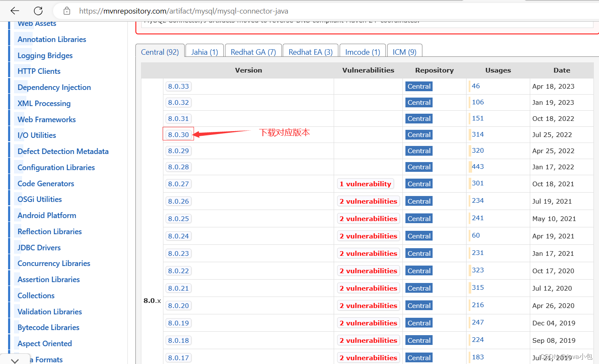Click '2 vulnerabilities' badge for 8.0.21
This screenshot has height=364, width=599.
coord(368,288)
